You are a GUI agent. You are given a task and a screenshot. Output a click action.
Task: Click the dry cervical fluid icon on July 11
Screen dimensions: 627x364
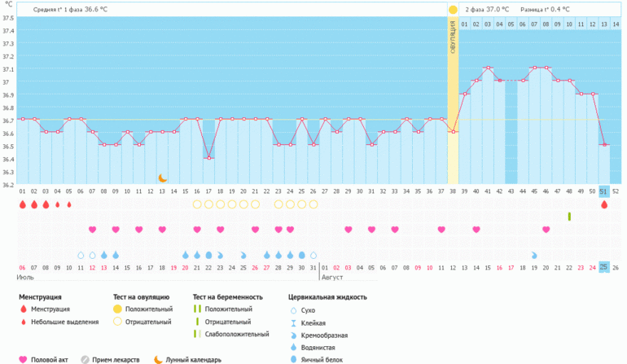click(81, 255)
